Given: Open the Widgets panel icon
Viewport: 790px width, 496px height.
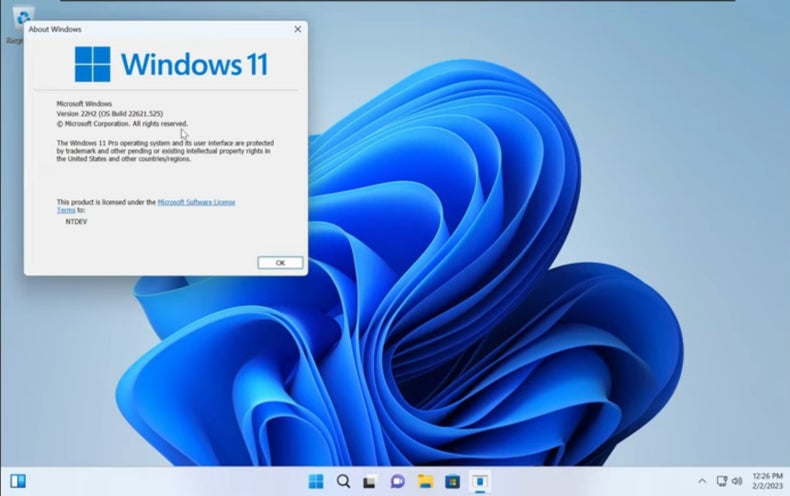Looking at the screenshot, I should [17, 481].
